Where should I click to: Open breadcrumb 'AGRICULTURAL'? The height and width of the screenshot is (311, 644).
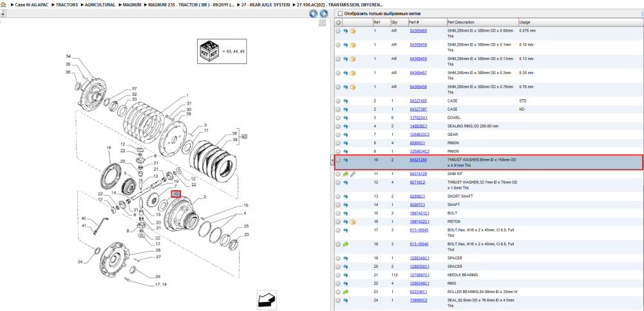(100, 5)
